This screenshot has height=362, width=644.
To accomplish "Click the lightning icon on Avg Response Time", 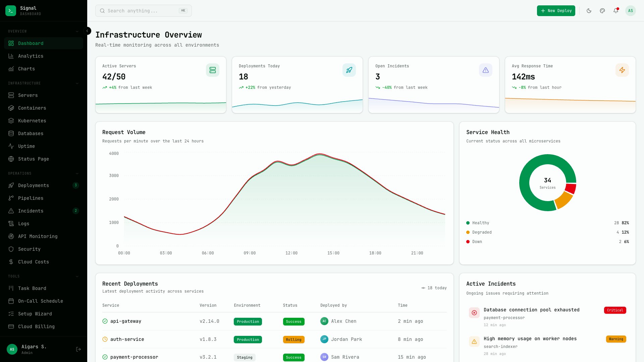I will (x=622, y=70).
